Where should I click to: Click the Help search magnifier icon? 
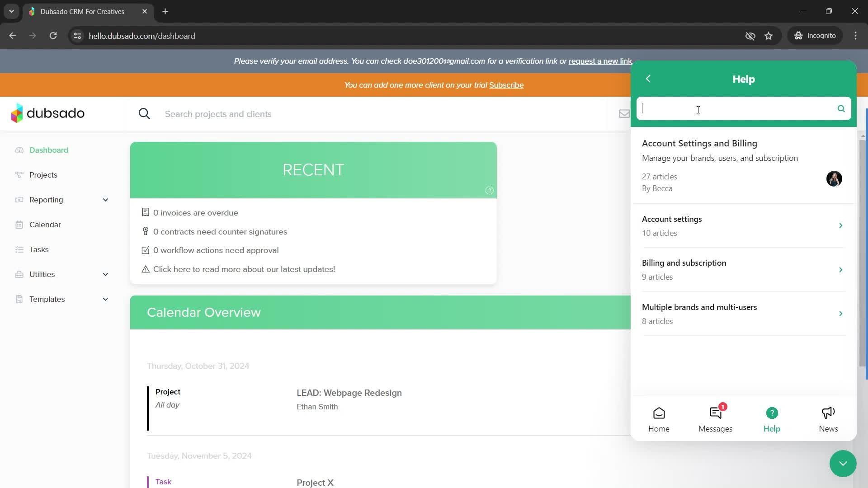pos(841,109)
